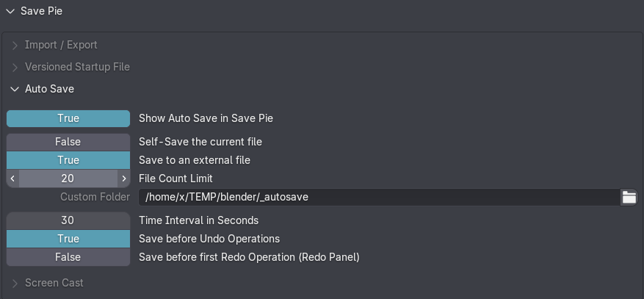
Task: Click the Custom Folder path field
Action: 379,197
